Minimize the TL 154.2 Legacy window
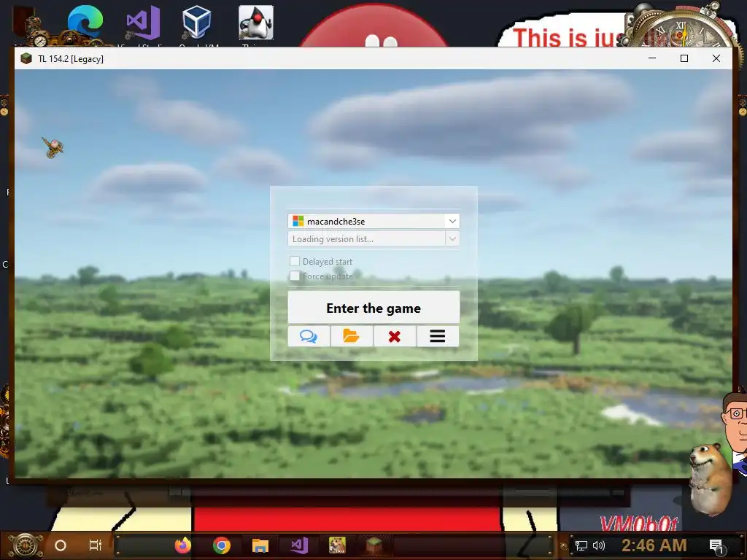Viewport: 747px width, 560px height. [x=652, y=58]
